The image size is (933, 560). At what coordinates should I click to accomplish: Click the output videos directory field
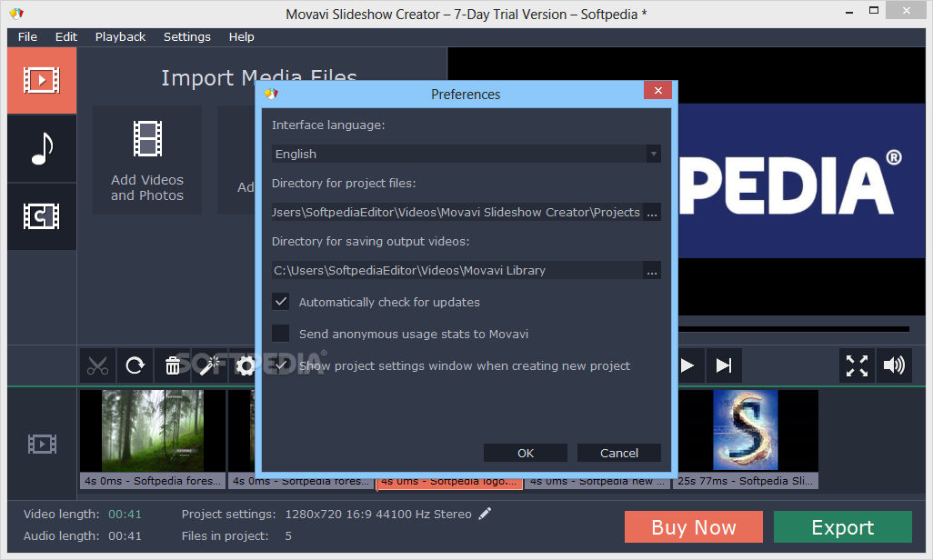[457, 271]
